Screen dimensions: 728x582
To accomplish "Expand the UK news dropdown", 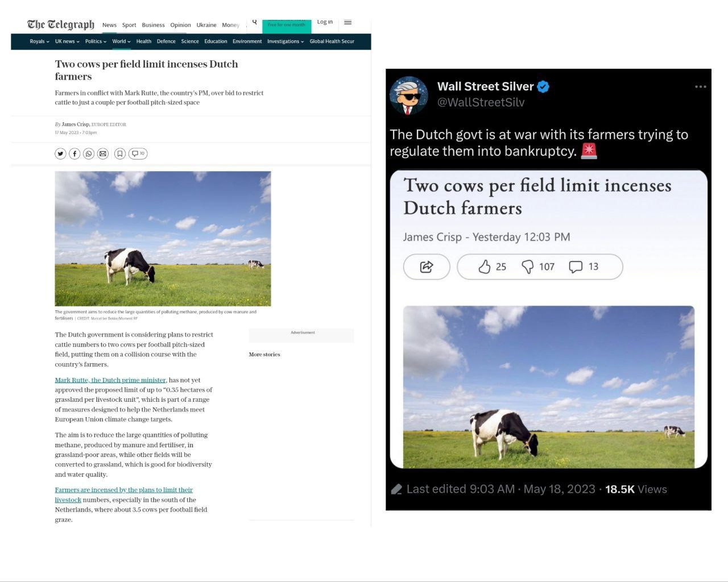I will point(67,41).
